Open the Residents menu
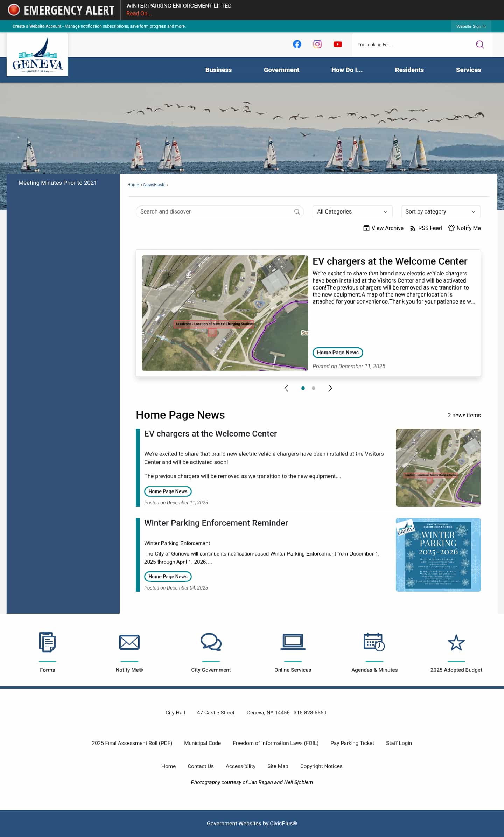This screenshot has width=504, height=837. coord(409,70)
